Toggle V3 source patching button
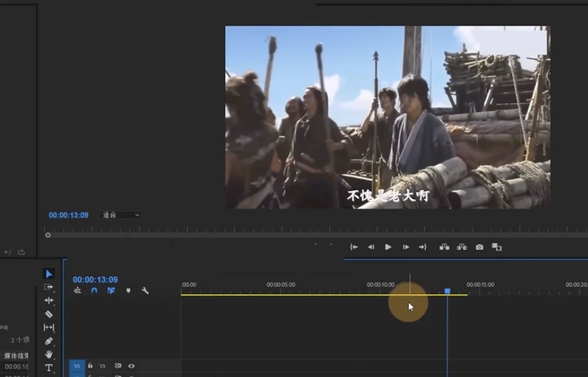Viewport: 588px width, 377px height. pos(77,366)
